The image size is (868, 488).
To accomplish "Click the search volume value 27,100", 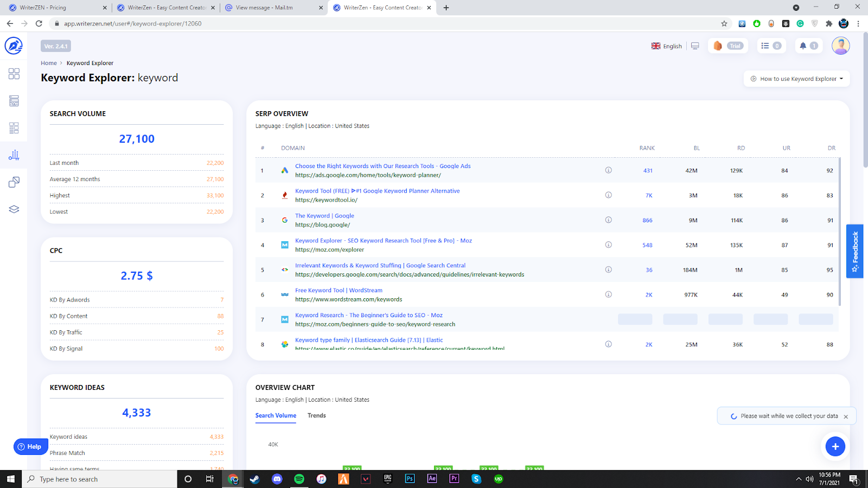I will point(137,139).
